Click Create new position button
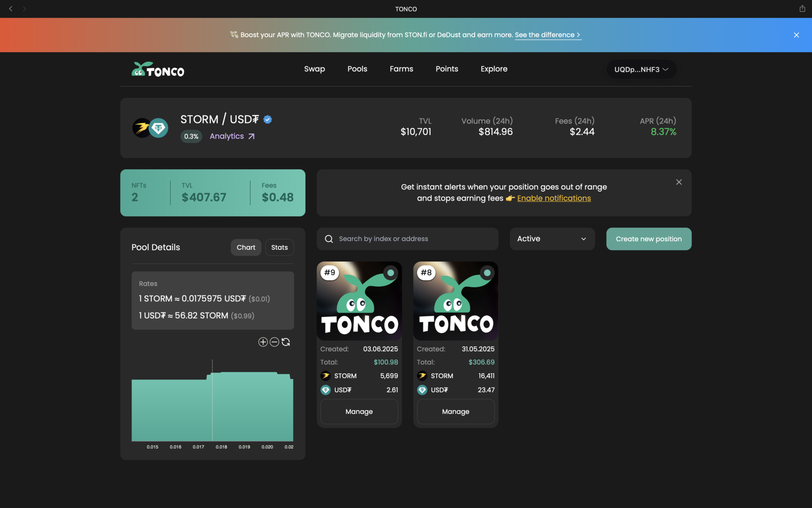Screen dimensions: 812x508 [649, 239]
